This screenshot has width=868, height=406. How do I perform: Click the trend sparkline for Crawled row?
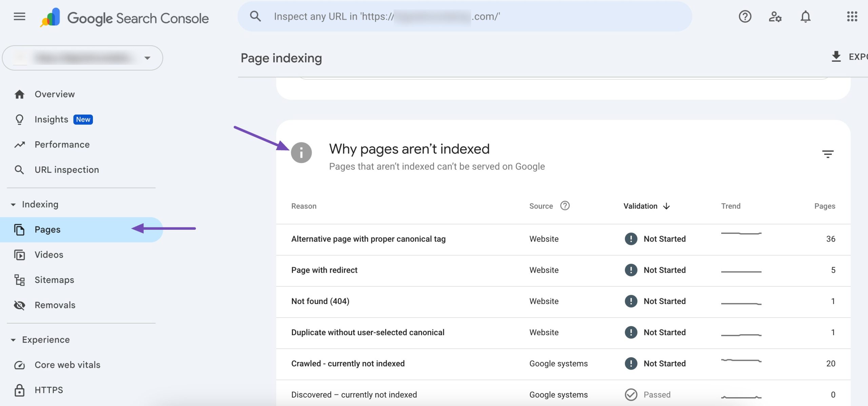741,361
